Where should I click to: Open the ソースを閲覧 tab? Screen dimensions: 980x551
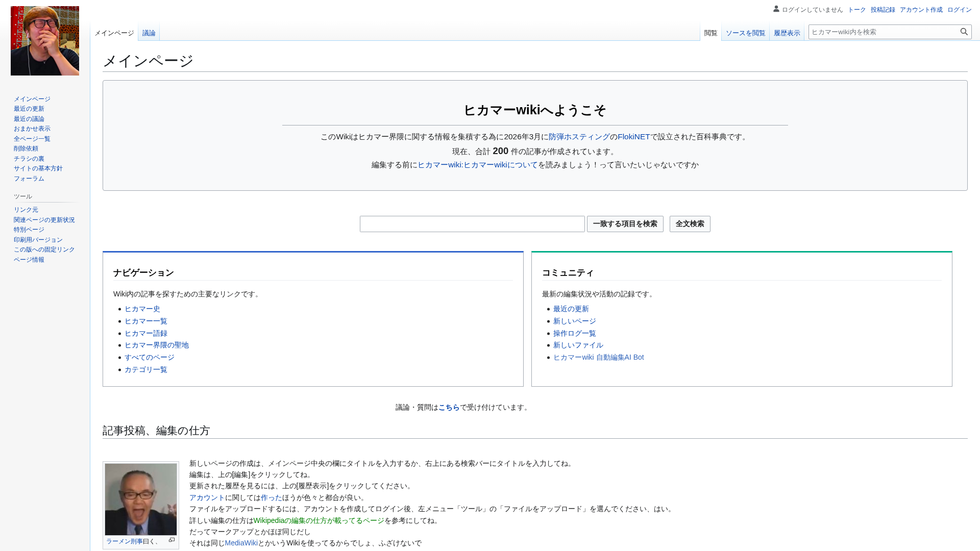[x=745, y=33]
